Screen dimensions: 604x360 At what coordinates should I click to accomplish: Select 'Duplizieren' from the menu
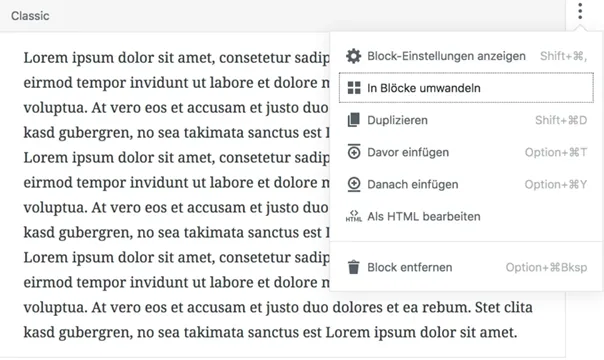466,120
